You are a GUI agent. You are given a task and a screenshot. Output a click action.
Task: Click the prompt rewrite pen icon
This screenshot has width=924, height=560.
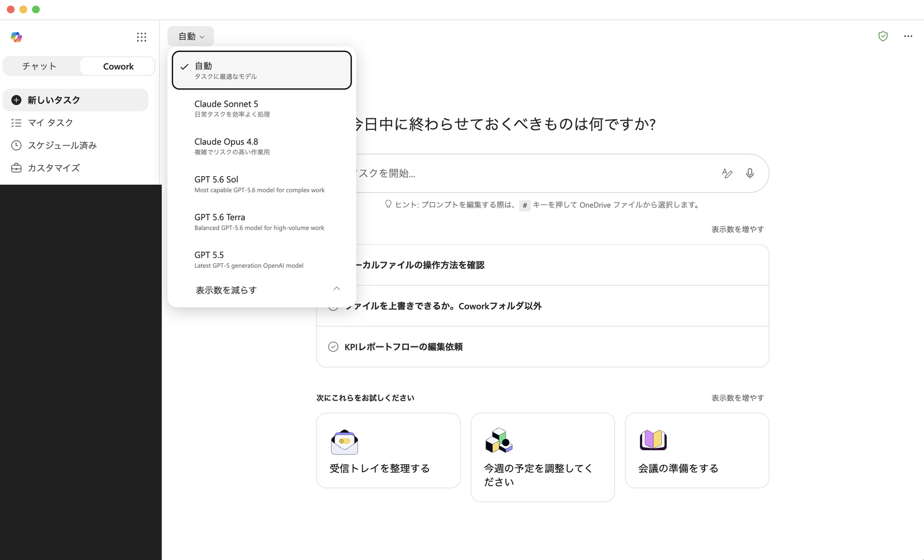[727, 173]
